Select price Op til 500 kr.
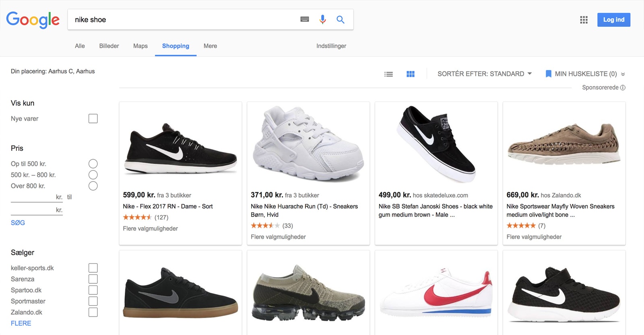The image size is (644, 335). (93, 164)
